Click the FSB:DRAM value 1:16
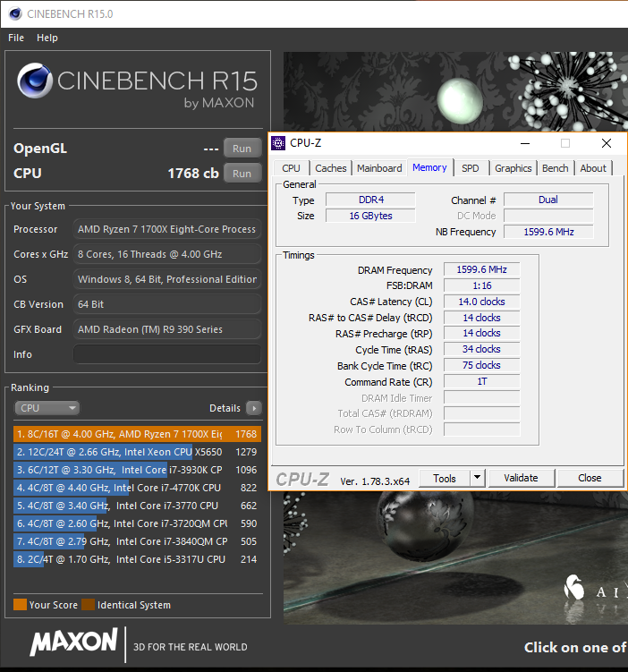This screenshot has height=672, width=628. [482, 285]
